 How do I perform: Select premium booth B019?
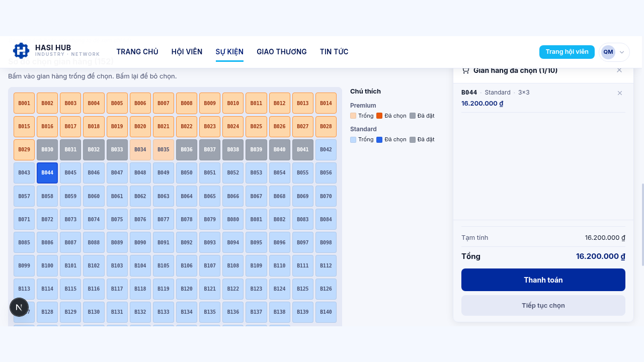coord(117,127)
